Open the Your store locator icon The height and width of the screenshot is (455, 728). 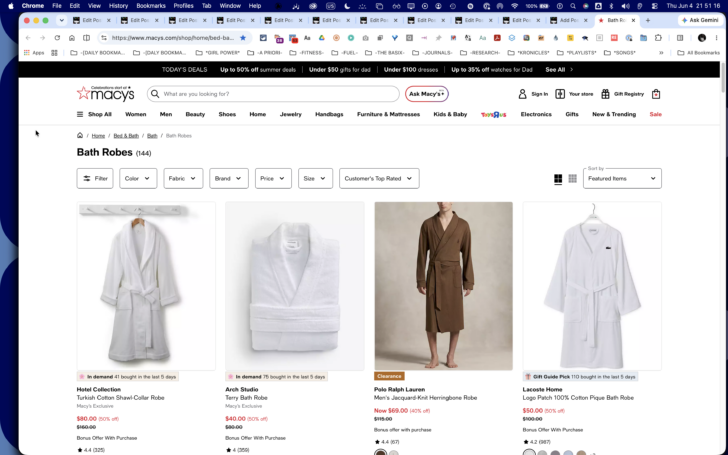(560, 94)
